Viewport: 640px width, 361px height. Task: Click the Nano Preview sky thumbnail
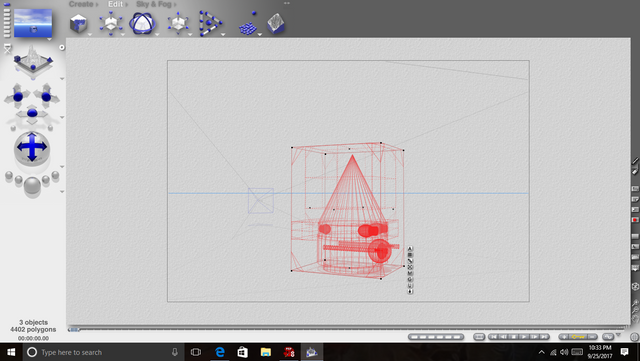pos(33,23)
